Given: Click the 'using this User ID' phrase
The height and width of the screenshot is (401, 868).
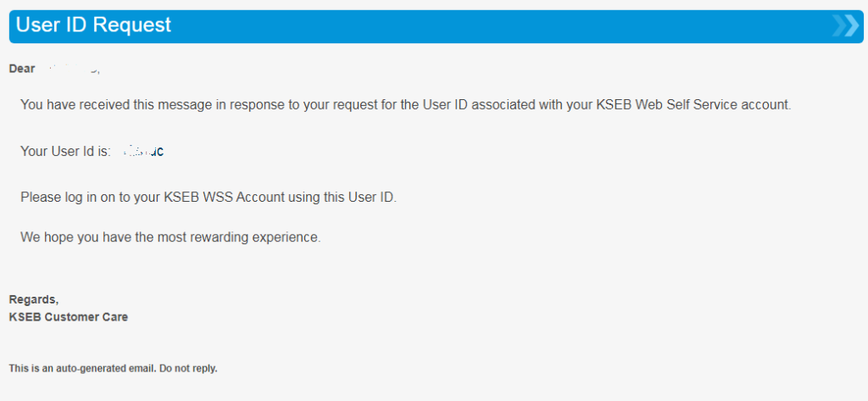Looking at the screenshot, I should pos(342,198).
